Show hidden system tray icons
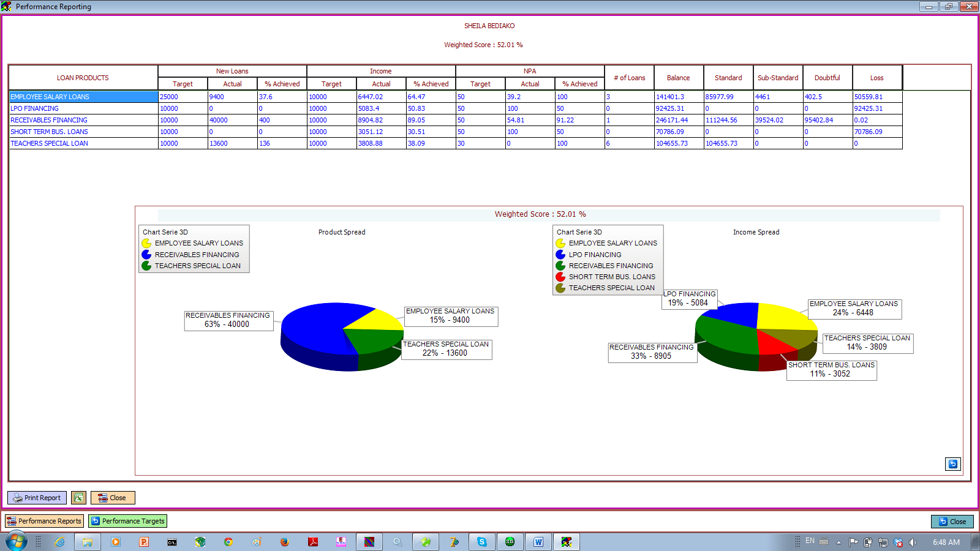This screenshot has height=551, width=980. (x=839, y=542)
